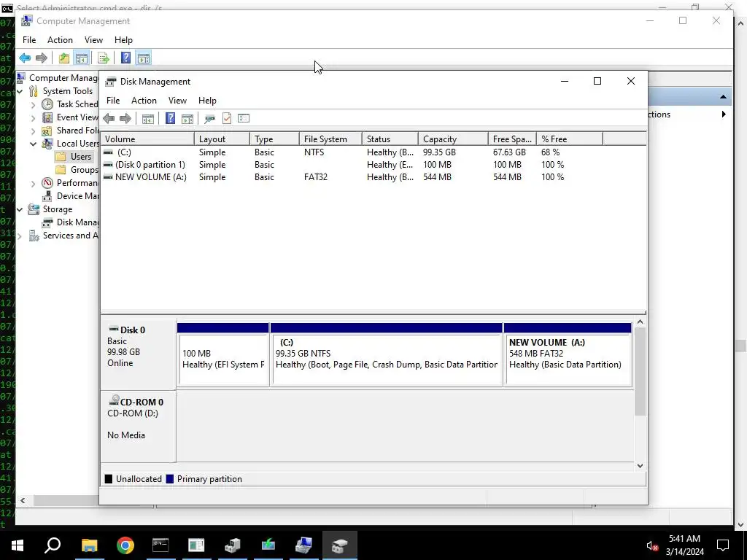Open File menu in Disk Management
747x560 pixels.
[x=113, y=101]
